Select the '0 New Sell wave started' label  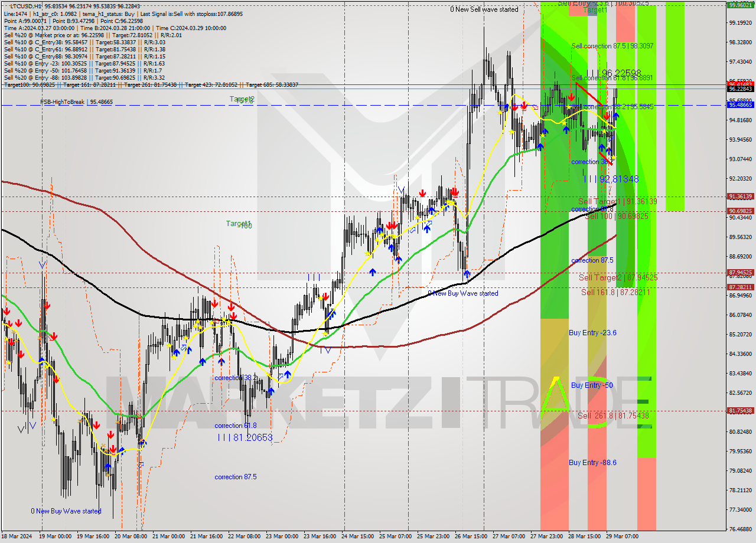pyautogui.click(x=484, y=9)
